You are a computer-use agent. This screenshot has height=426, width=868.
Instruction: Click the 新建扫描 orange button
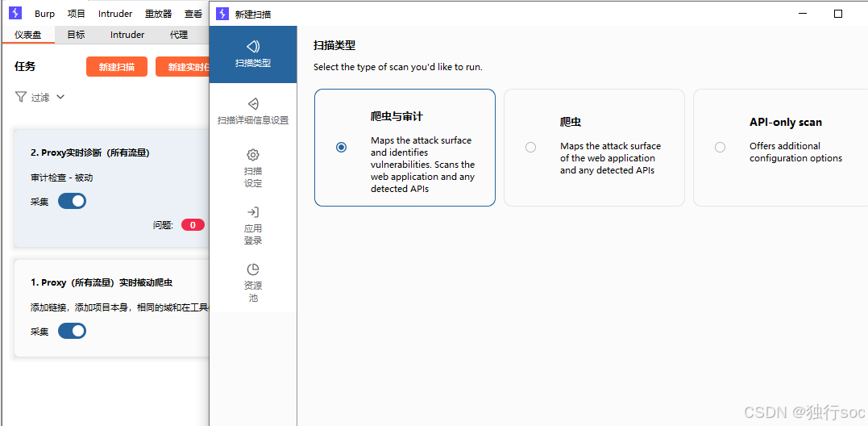pyautogui.click(x=117, y=67)
